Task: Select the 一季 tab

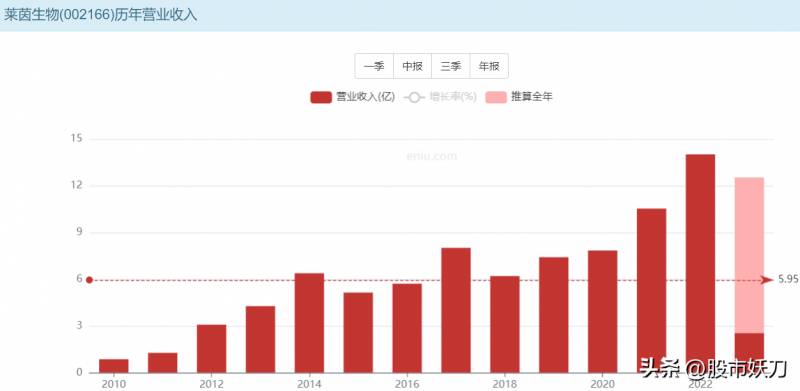Action: point(374,66)
